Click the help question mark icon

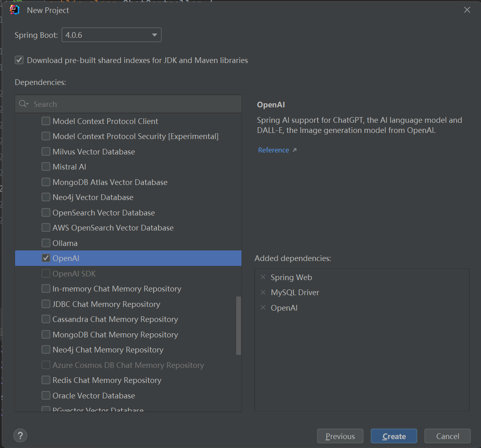[20, 435]
